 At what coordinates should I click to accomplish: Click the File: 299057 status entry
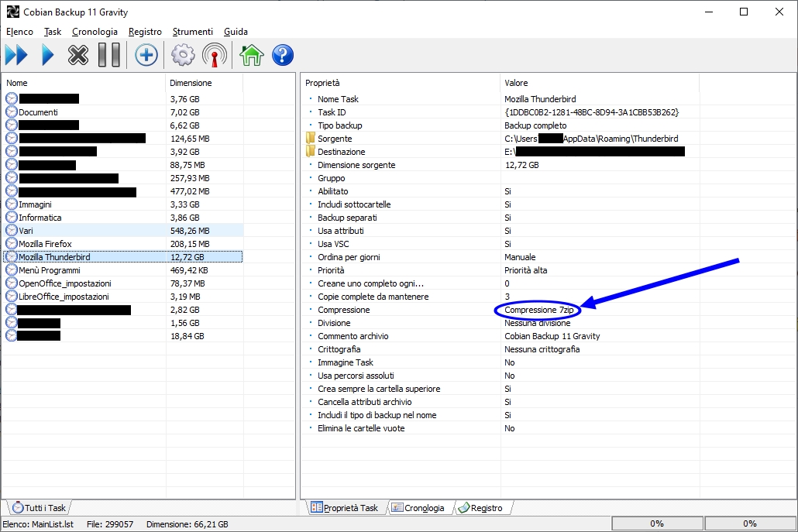coord(110,523)
